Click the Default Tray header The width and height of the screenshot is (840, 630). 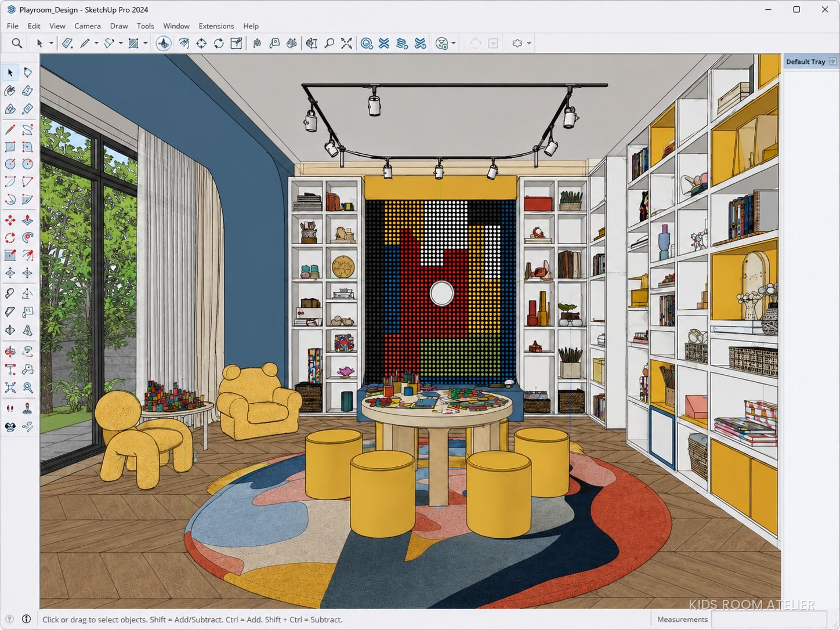coord(806,61)
